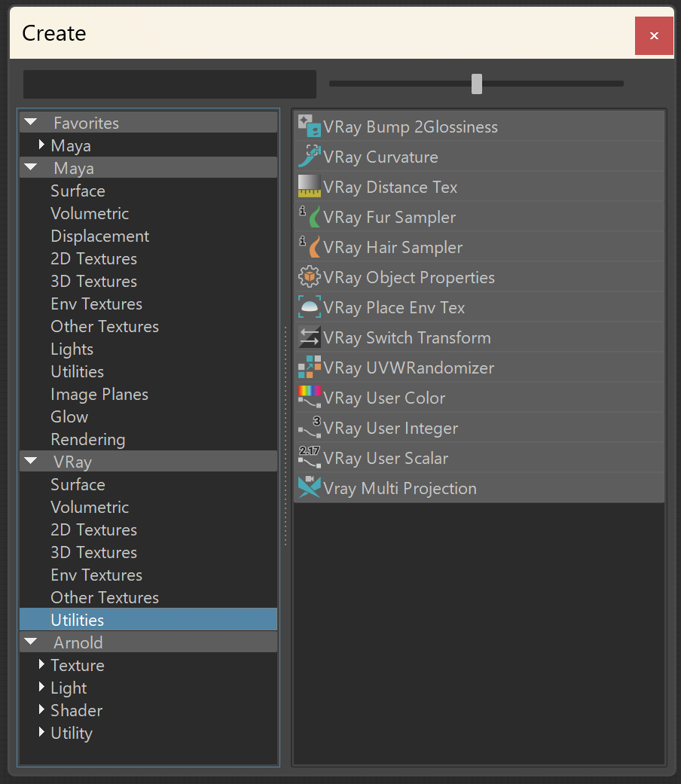The width and height of the screenshot is (681, 784).
Task: Click the green VRay Fur Sampler icon
Action: pos(310,216)
